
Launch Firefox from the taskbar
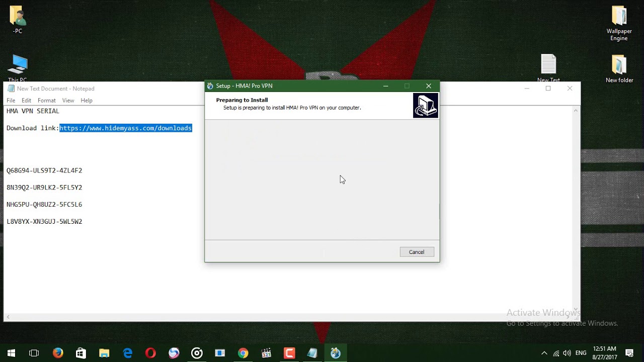click(58, 353)
